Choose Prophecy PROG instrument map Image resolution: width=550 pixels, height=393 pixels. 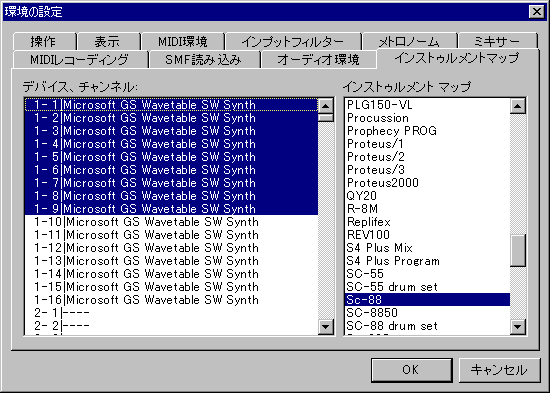coord(428,131)
